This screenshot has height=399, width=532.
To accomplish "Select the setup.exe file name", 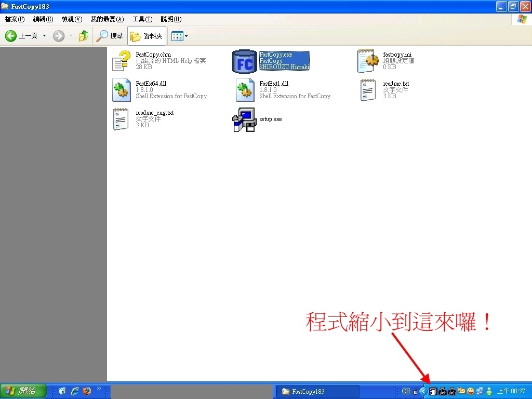I will coord(270,119).
